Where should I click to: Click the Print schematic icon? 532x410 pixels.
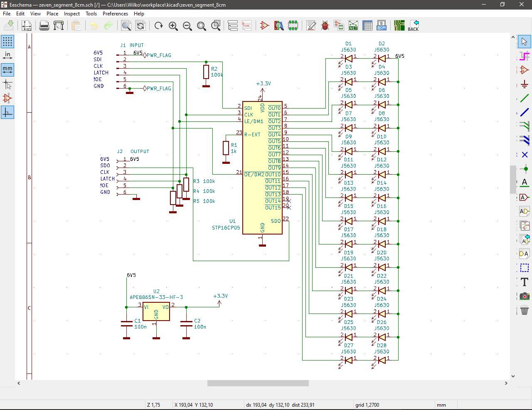pos(44,26)
